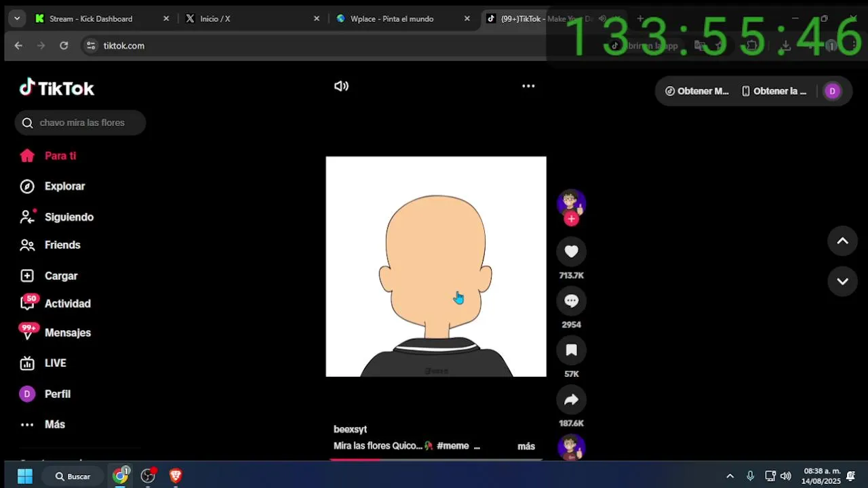The image size is (868, 488).
Task: Click the taskbar Buscar search box
Action: 73,476
